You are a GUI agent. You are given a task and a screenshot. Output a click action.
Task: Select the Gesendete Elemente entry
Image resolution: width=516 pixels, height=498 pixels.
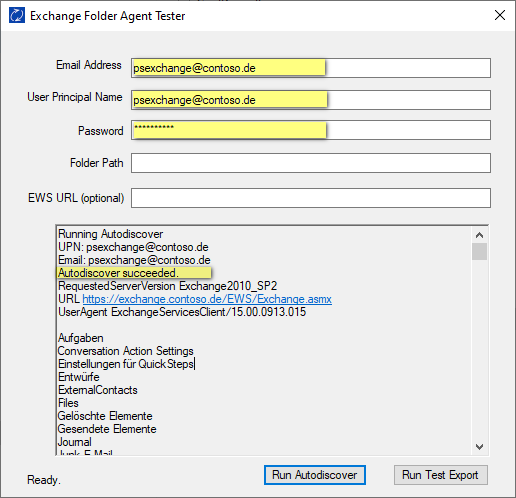coord(107,429)
